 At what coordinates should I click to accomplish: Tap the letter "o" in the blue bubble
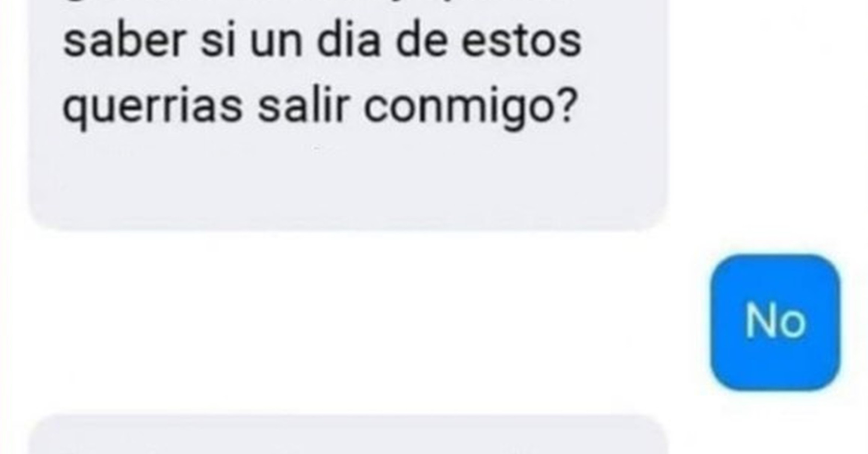[x=791, y=325]
